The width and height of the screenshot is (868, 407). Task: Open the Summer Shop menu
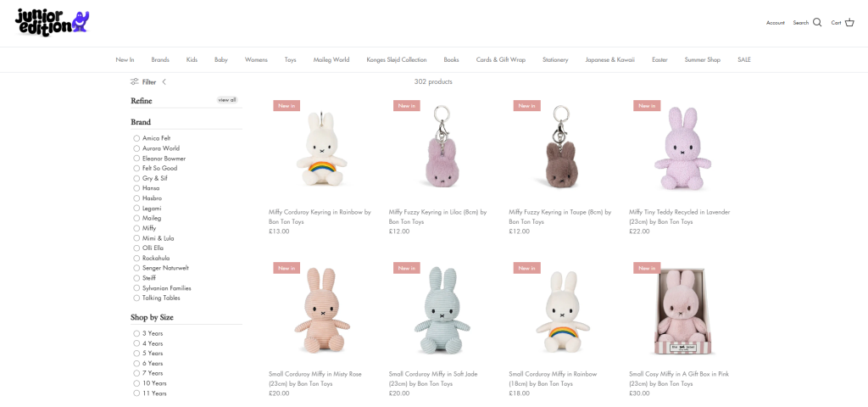(703, 60)
